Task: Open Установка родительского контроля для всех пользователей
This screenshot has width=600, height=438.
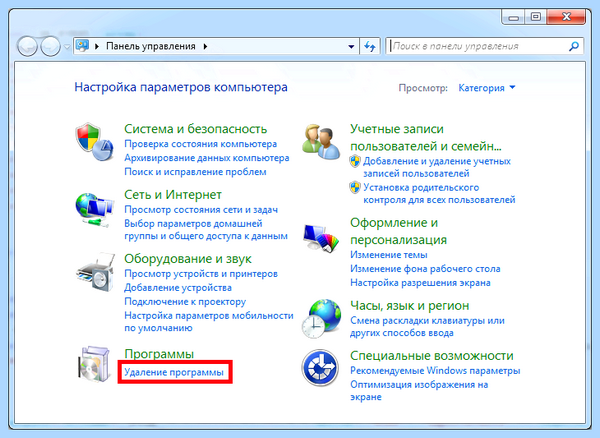Action: [x=439, y=194]
